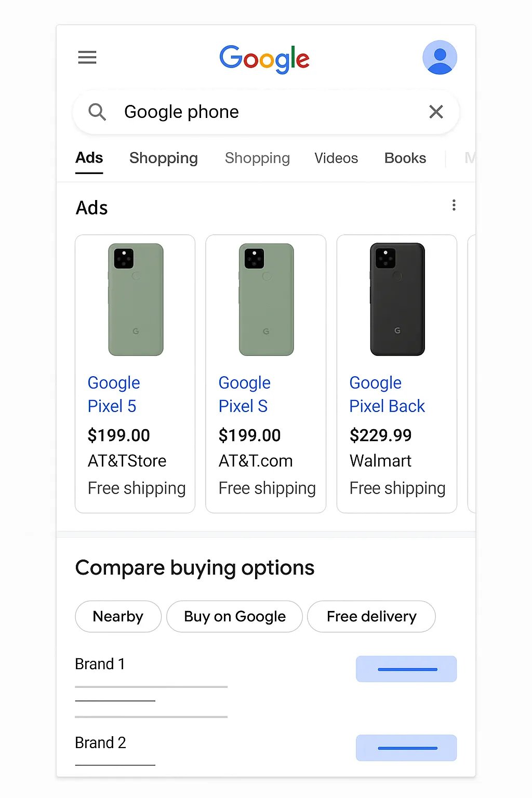Click the blue button beside Brand 2
This screenshot has width=532, height=798.
coord(406,748)
